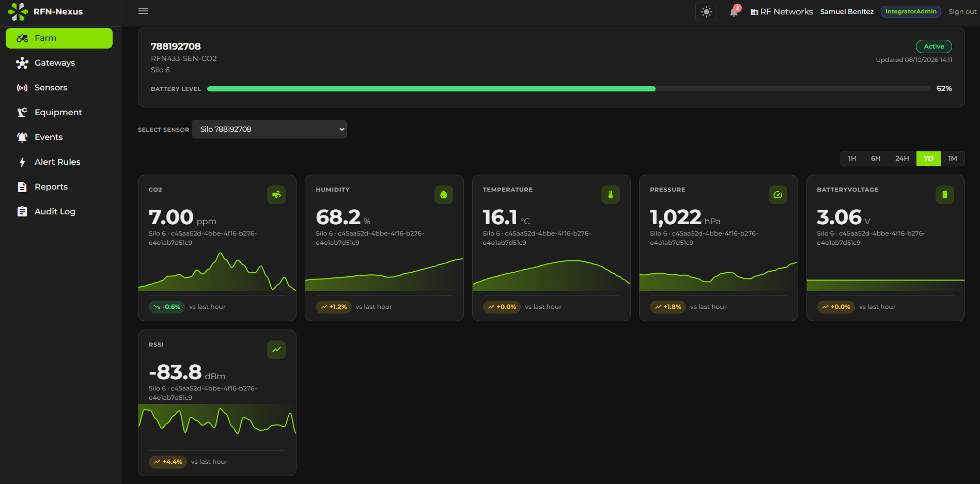This screenshot has height=484, width=980.
Task: Open Farm in sidebar
Action: click(x=59, y=38)
